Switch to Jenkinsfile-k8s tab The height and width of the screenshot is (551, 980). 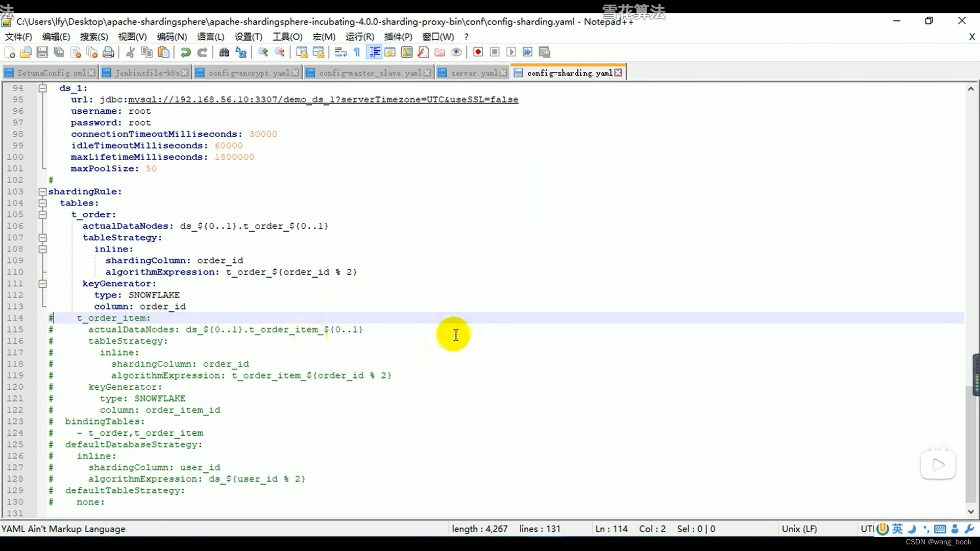[147, 73]
